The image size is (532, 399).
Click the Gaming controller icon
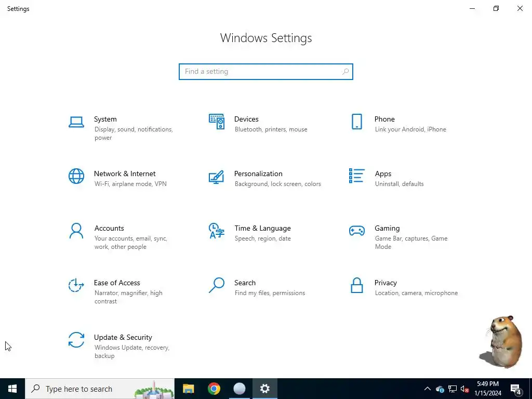pyautogui.click(x=356, y=231)
